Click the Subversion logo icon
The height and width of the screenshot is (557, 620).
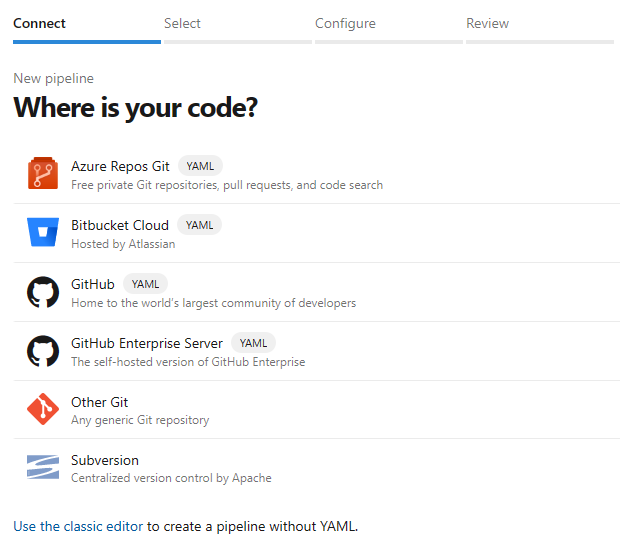click(x=43, y=468)
